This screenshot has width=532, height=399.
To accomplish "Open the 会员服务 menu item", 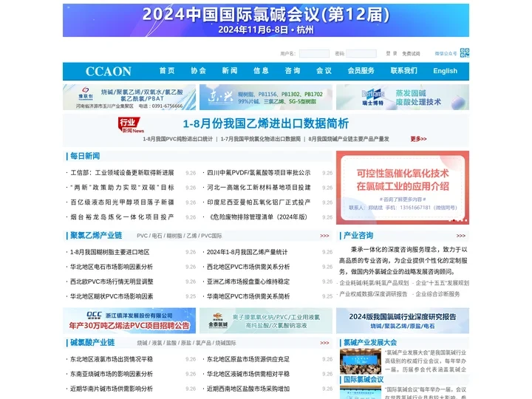I will [x=361, y=71].
